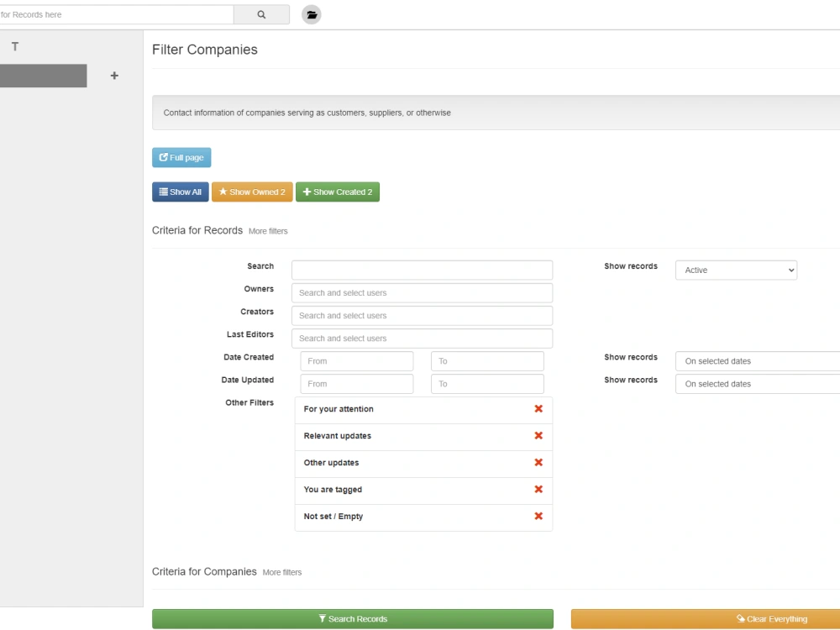Expand More filters for Records
The width and height of the screenshot is (840, 630).
click(x=268, y=232)
